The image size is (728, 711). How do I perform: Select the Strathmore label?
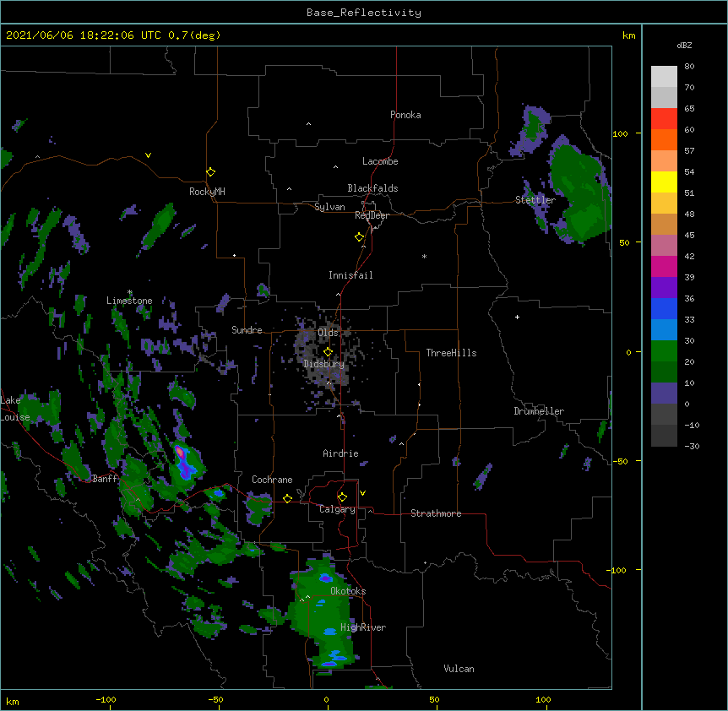point(436,513)
